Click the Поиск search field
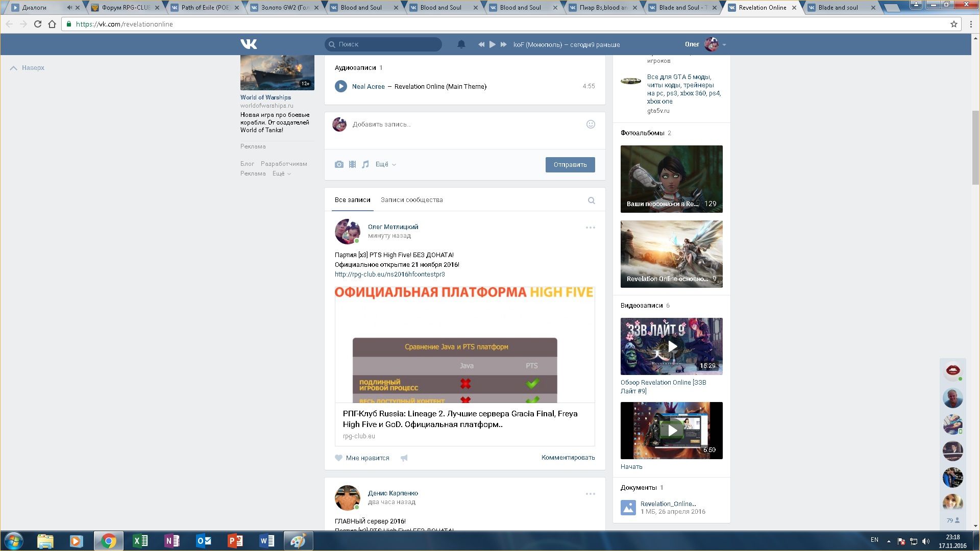 tap(383, 44)
